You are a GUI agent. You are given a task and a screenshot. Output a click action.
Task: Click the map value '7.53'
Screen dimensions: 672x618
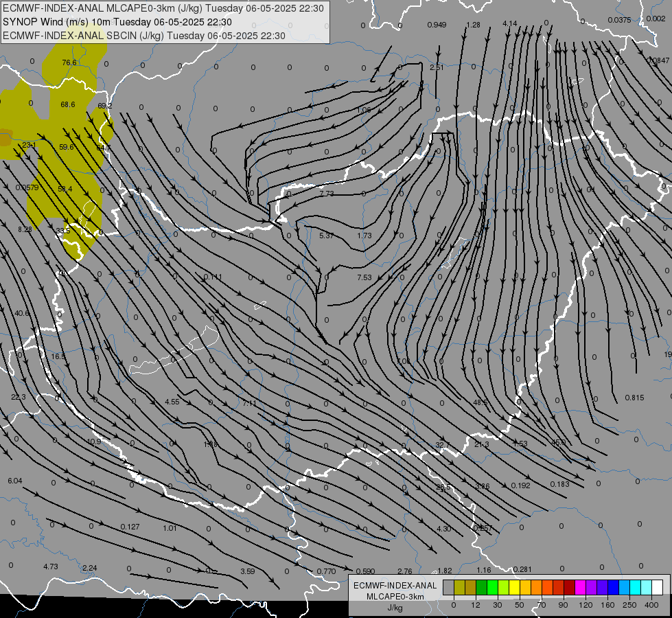click(x=364, y=277)
